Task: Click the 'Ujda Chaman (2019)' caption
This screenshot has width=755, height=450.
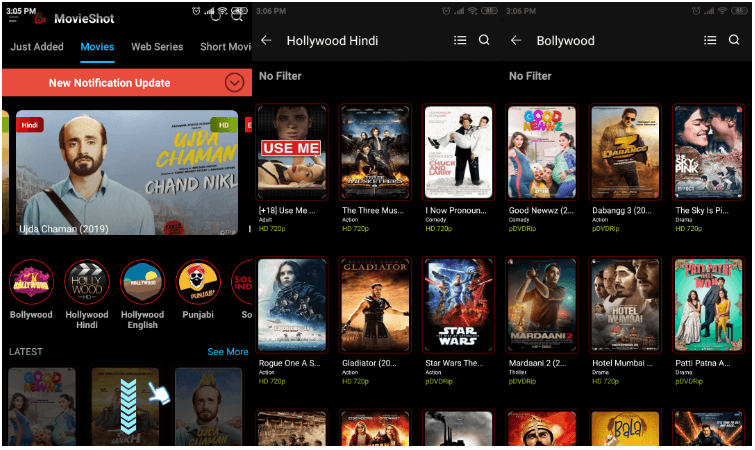Action: click(64, 229)
